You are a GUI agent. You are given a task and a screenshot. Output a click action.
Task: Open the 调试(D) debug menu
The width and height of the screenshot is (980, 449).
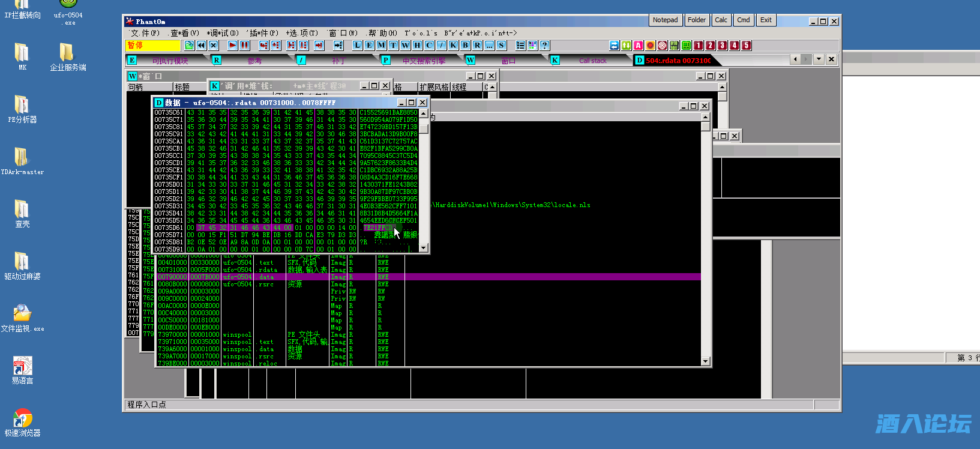pyautogui.click(x=223, y=33)
